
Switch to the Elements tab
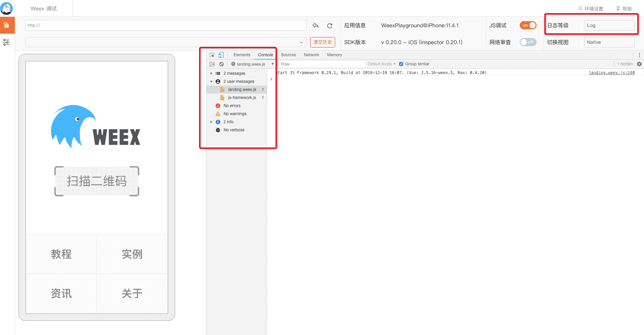click(x=242, y=55)
